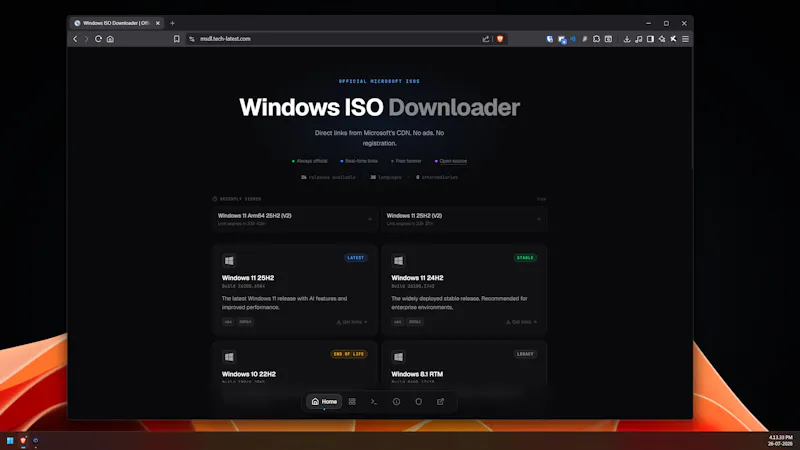This screenshot has width=800, height=450.
Task: Click the Windows logo on the 25H2 card
Action: [x=229, y=261]
